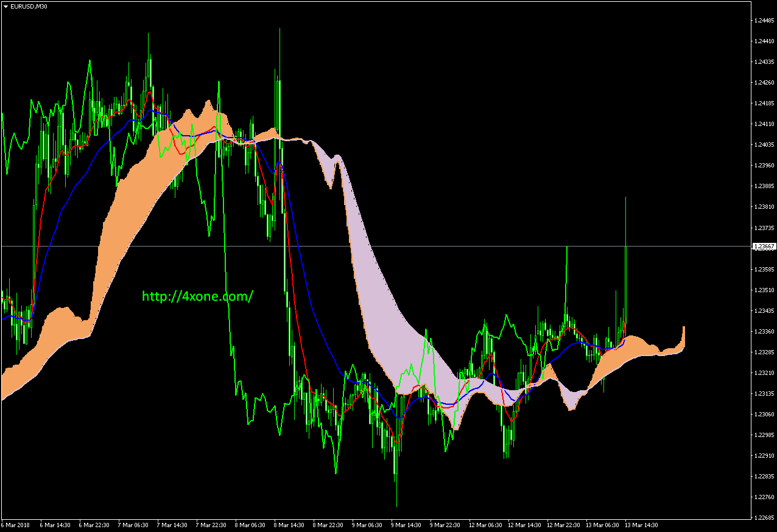Click the 1.23285 price axis label
This screenshot has width=777, height=532.
pyautogui.click(x=764, y=352)
